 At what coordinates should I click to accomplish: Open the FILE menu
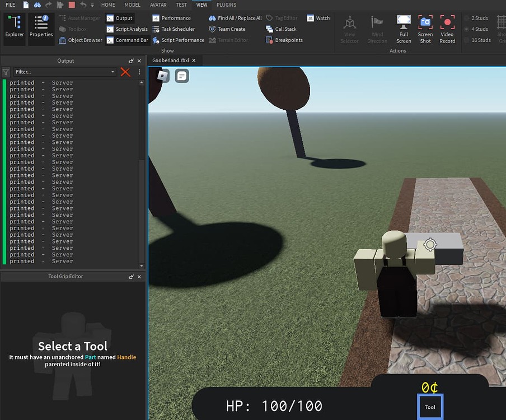click(10, 5)
